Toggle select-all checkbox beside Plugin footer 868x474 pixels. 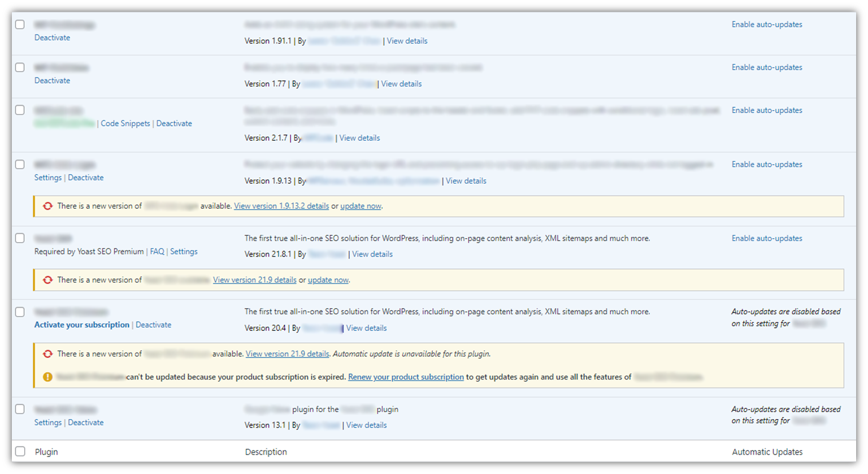click(x=20, y=451)
